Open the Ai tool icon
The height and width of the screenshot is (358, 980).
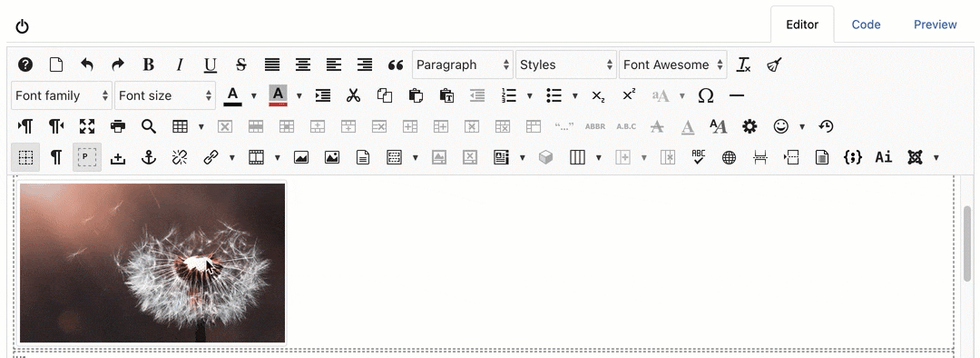pos(883,158)
